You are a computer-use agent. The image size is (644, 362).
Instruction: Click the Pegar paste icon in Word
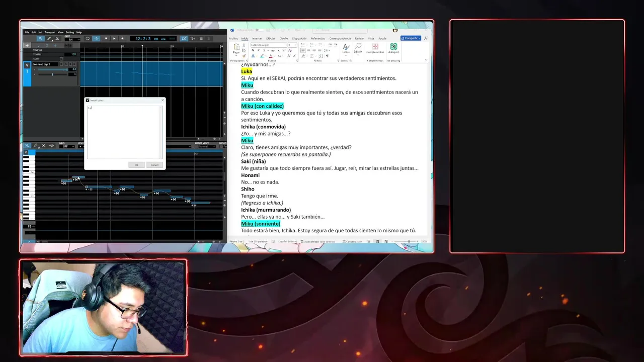coord(236,47)
